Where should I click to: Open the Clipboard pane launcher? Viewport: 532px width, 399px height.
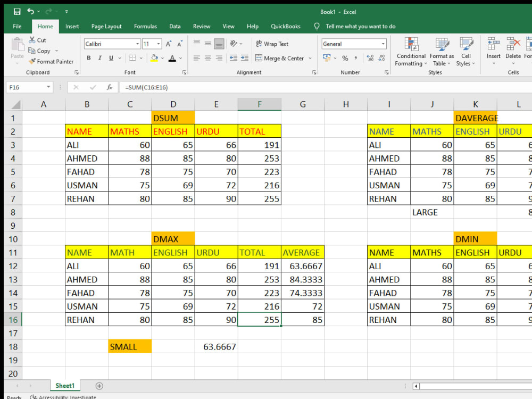77,72
